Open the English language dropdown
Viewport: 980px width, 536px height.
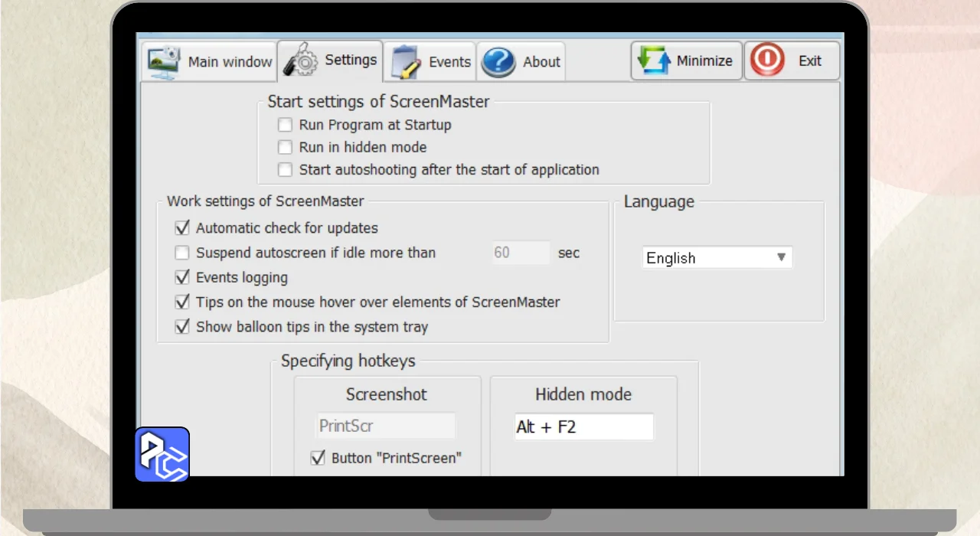(717, 258)
